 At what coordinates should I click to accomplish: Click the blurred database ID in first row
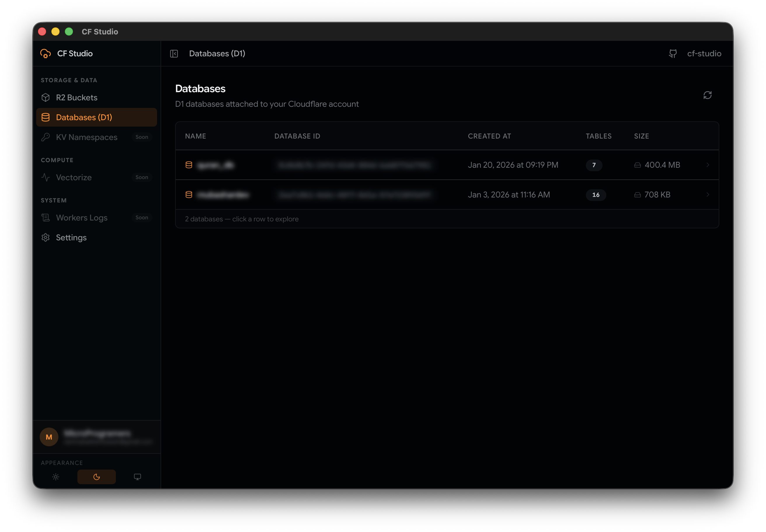pos(354,165)
